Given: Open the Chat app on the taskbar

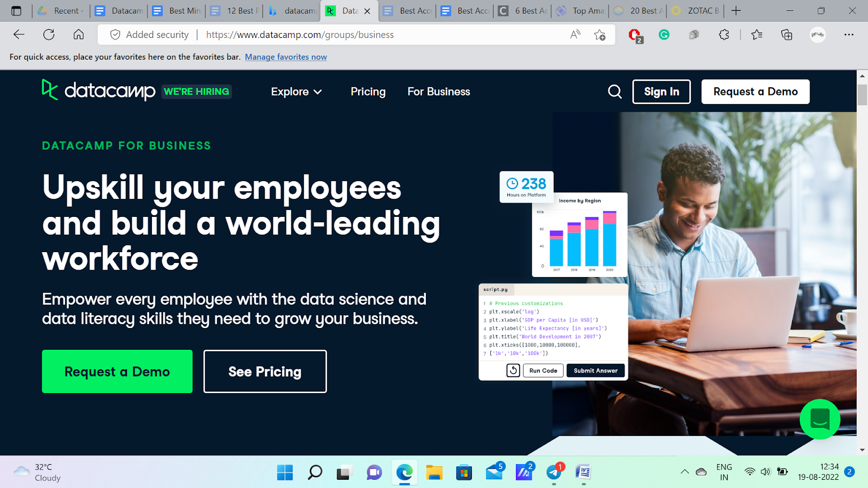Looking at the screenshot, I should tap(374, 472).
